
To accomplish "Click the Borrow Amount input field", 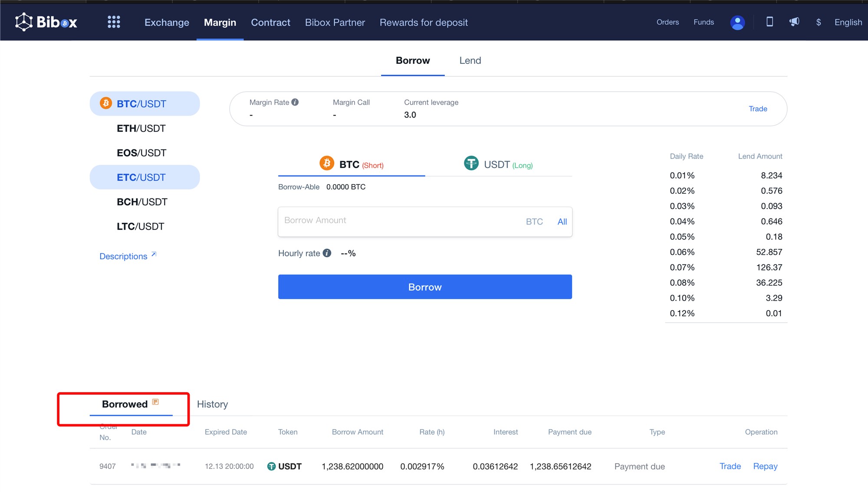I will click(x=399, y=221).
